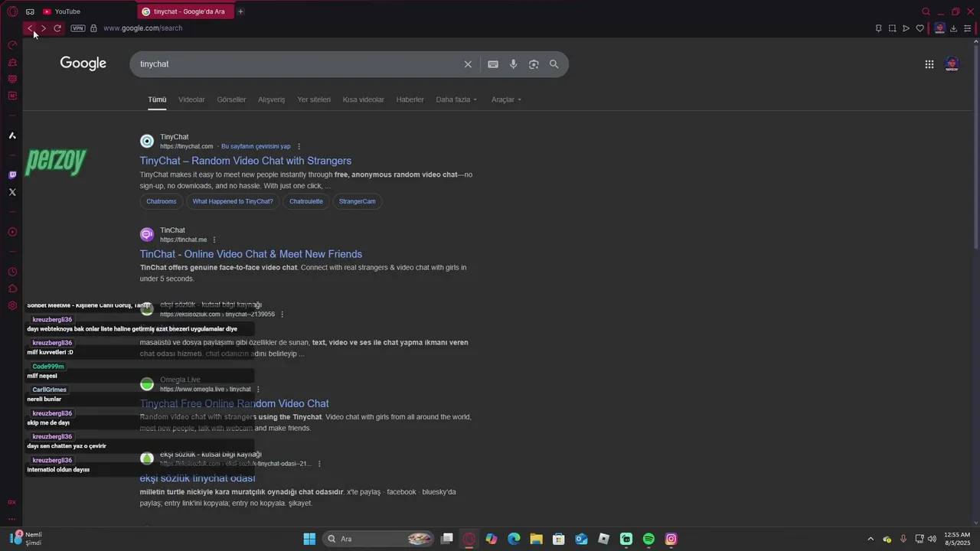Open the three-dot menu beside eksisozluk tinychat-odasi URL
980x551 pixels.
(319, 464)
